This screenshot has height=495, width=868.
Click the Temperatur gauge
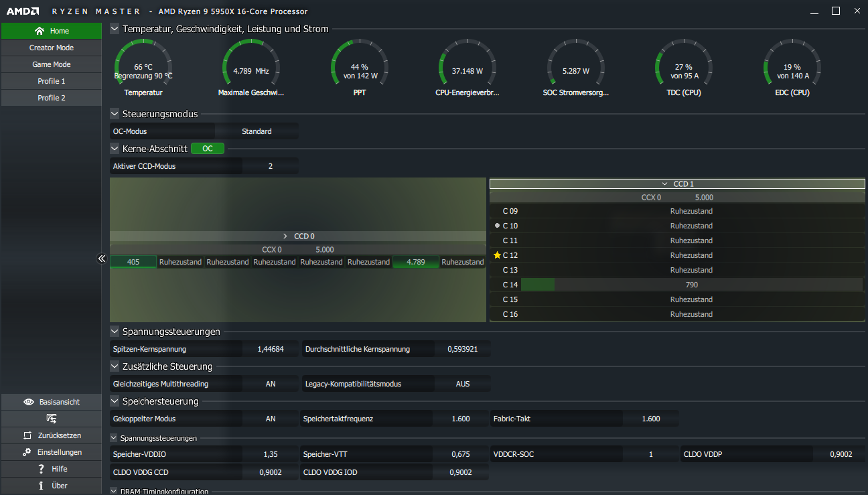click(x=143, y=66)
